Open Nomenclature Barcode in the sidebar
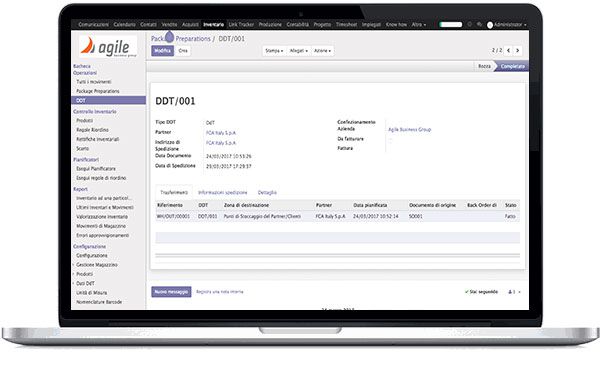 99,302
